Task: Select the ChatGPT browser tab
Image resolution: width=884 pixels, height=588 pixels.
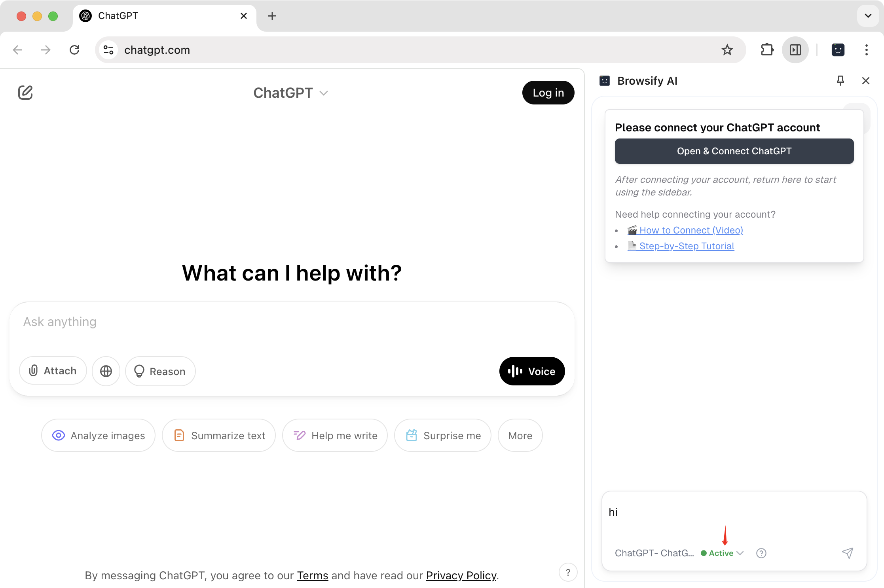Action: (x=164, y=16)
